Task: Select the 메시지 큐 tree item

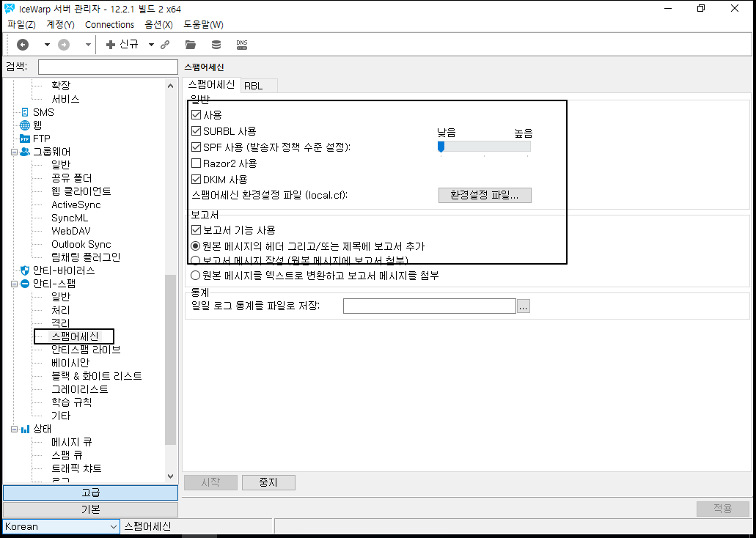Action: pos(71,442)
